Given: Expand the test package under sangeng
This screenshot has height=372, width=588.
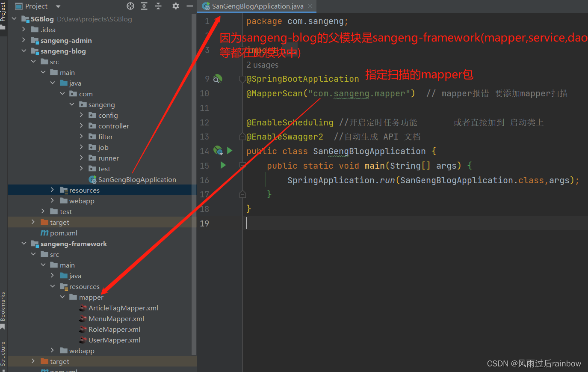Looking at the screenshot, I should tap(81, 169).
